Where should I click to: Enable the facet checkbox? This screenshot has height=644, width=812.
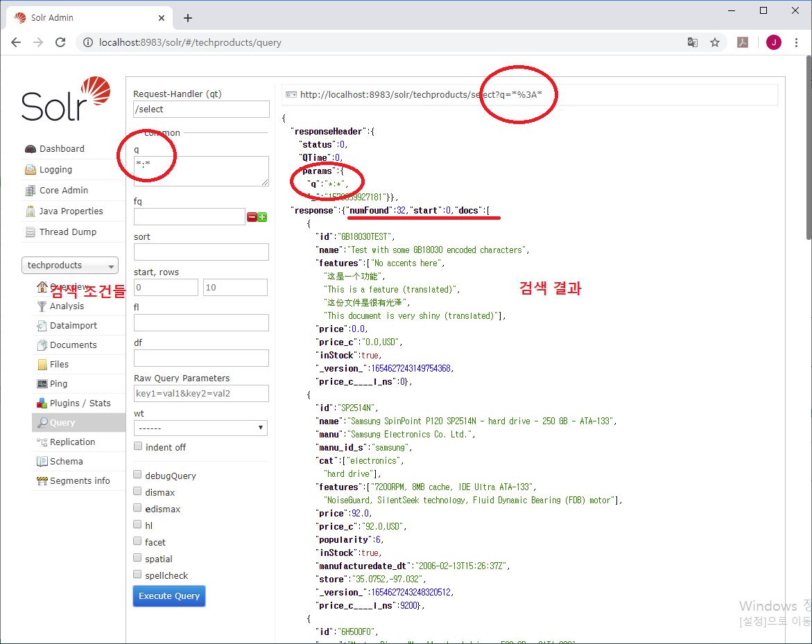[137, 541]
